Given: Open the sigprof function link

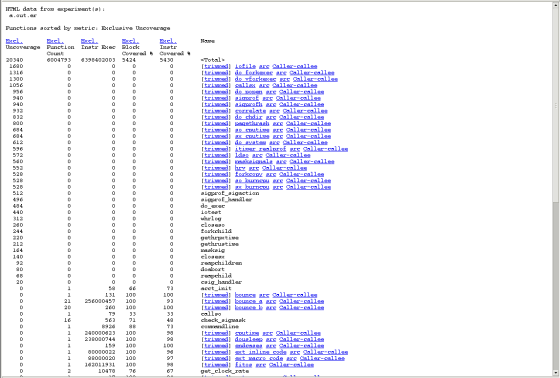Looking at the screenshot, I should (247, 98).
